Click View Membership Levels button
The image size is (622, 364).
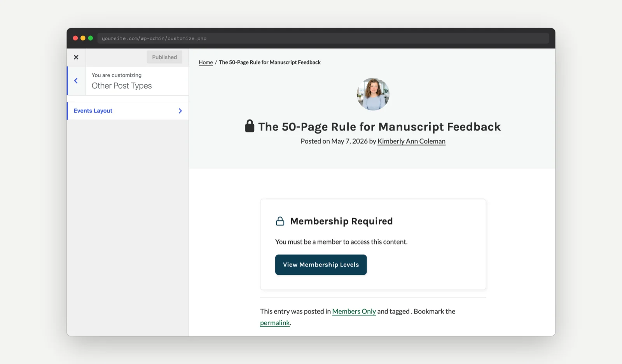click(321, 265)
